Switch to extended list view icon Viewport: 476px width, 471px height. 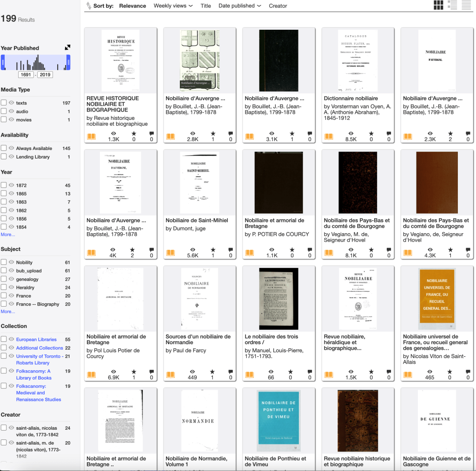pos(452,6)
